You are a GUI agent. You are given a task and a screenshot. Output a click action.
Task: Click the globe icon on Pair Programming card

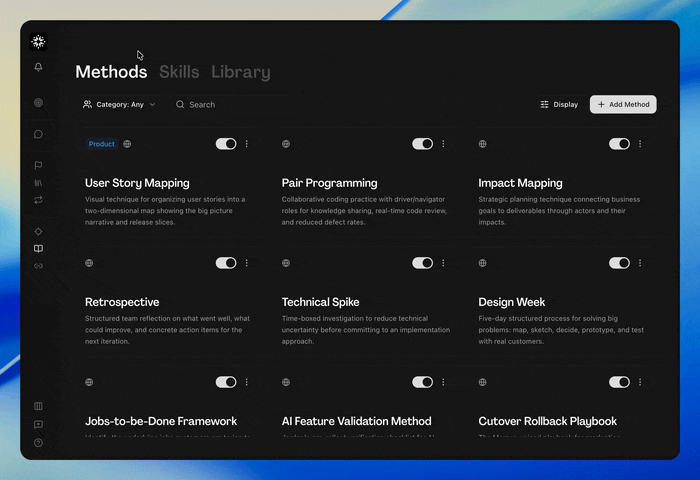coord(286,144)
